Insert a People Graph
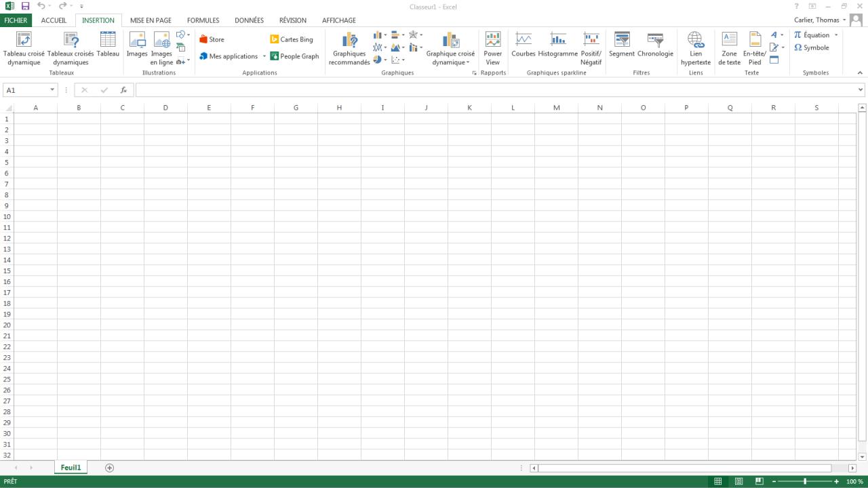Viewport: 868px width, 488px height. click(294, 56)
